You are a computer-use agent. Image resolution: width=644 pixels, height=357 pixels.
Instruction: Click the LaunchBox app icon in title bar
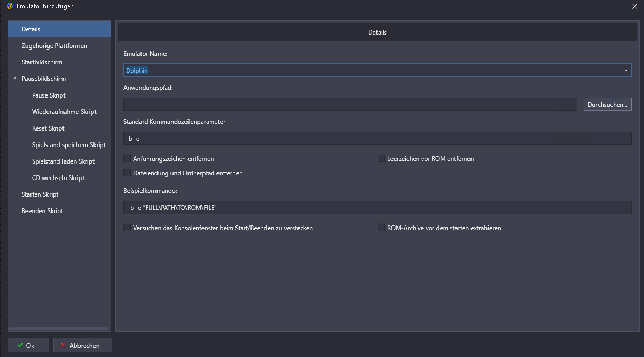(9, 6)
